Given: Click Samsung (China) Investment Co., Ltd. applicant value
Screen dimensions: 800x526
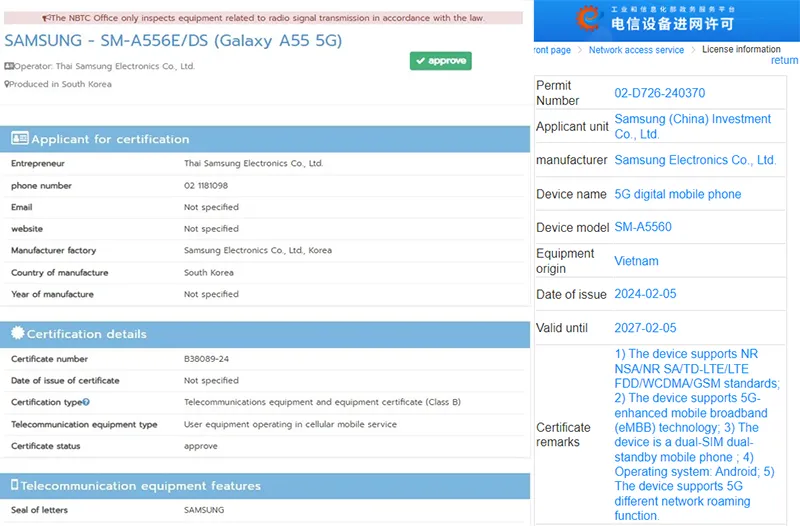Looking at the screenshot, I should tap(692, 127).
